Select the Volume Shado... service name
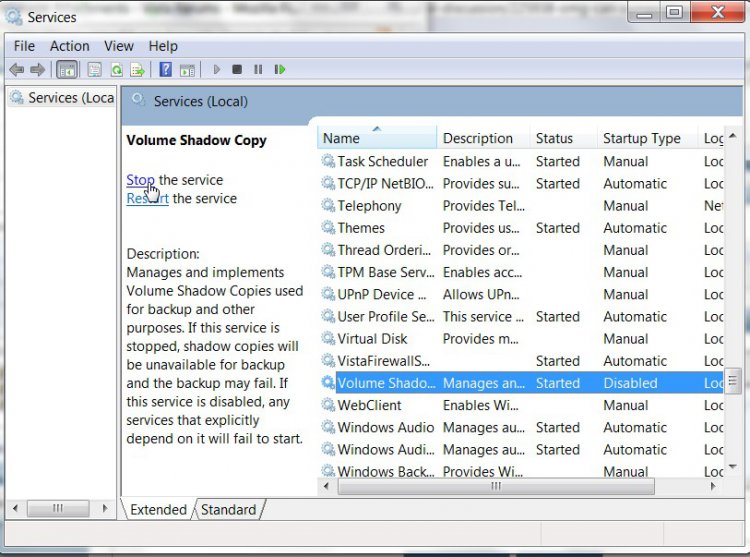Image resolution: width=750 pixels, height=557 pixels. coord(386,383)
